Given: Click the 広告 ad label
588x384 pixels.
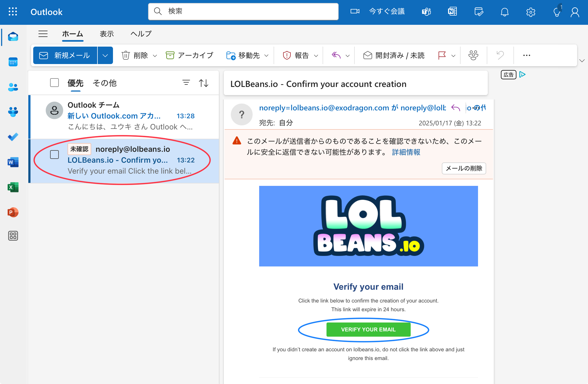Looking at the screenshot, I should 509,75.
